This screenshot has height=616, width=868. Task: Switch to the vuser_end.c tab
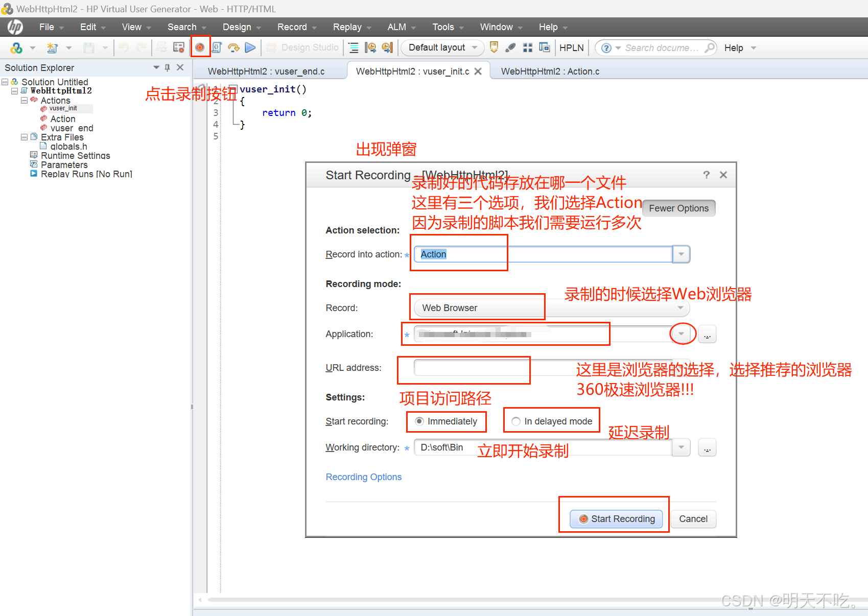point(266,72)
